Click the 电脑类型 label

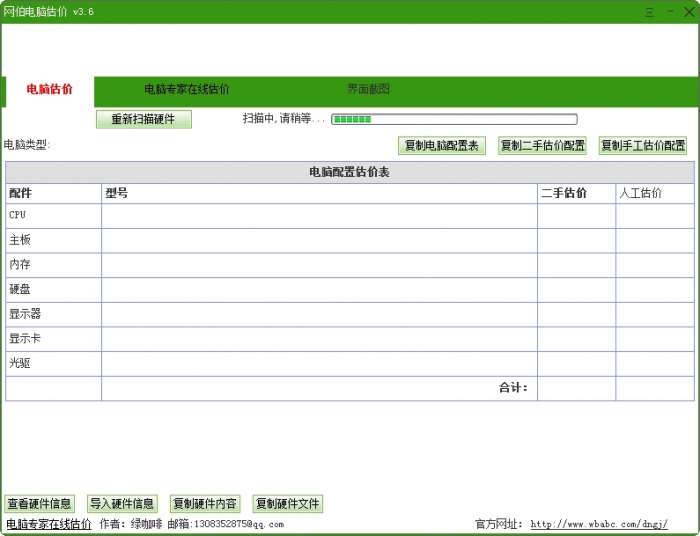(x=27, y=145)
